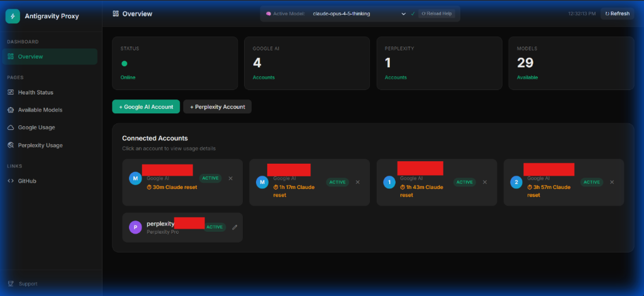Click the Perplexity accounts count card
The image size is (644, 296).
point(439,64)
